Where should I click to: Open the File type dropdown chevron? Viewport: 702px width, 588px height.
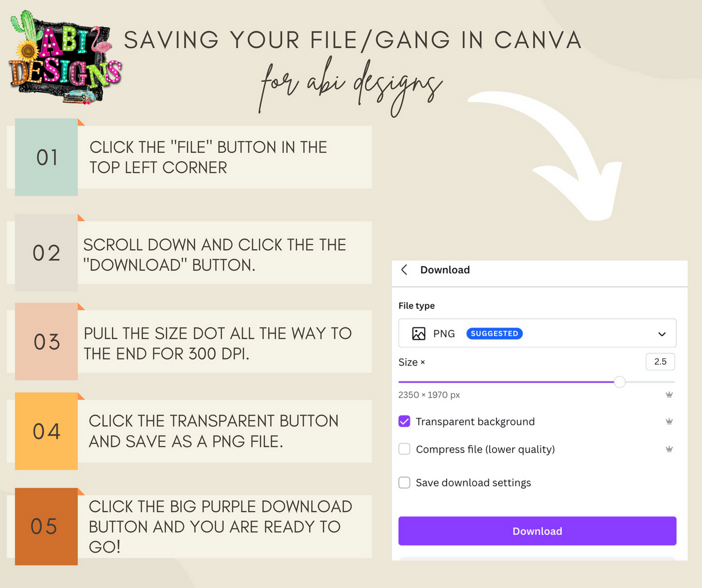662,334
